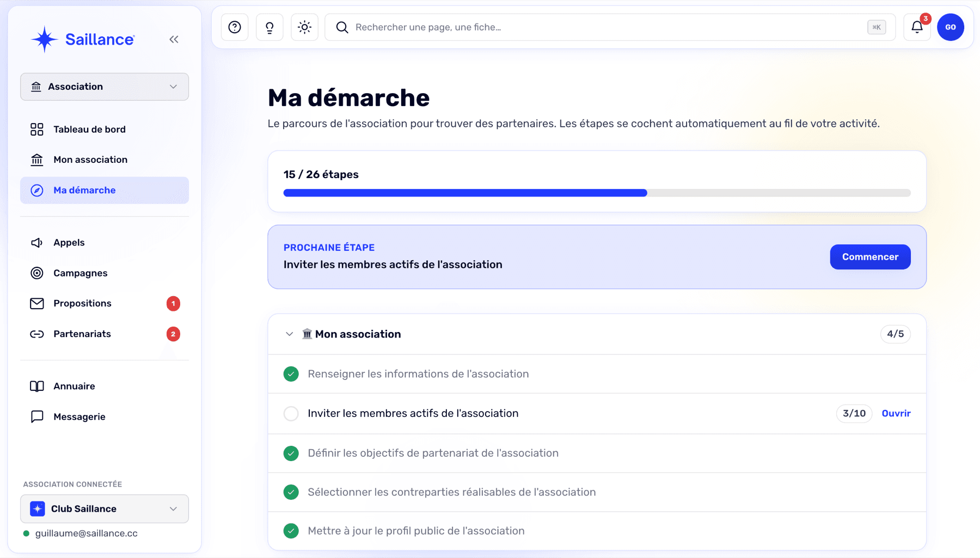This screenshot has width=980, height=558.
Task: Click green check for Mettre à jour le profil
Action: tap(291, 531)
